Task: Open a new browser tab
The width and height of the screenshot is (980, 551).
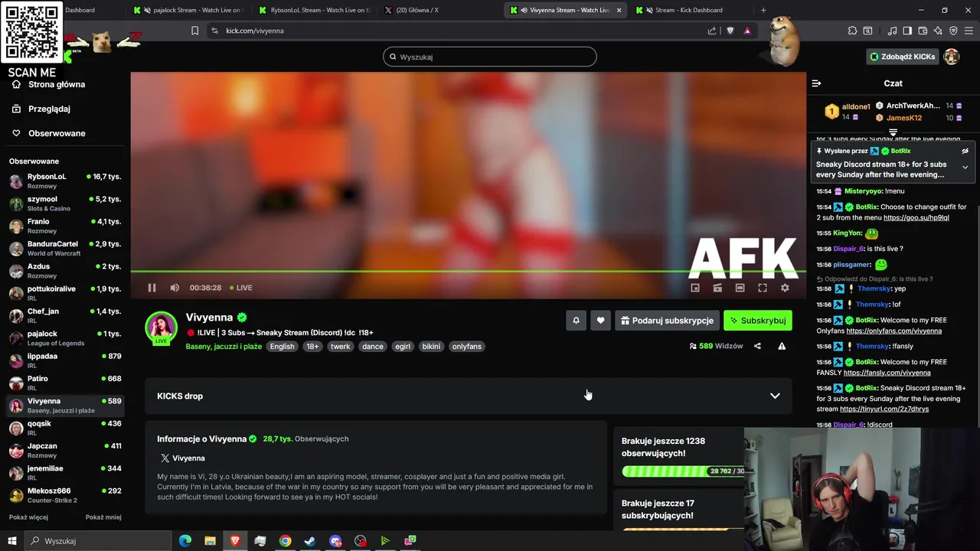Action: tap(763, 10)
